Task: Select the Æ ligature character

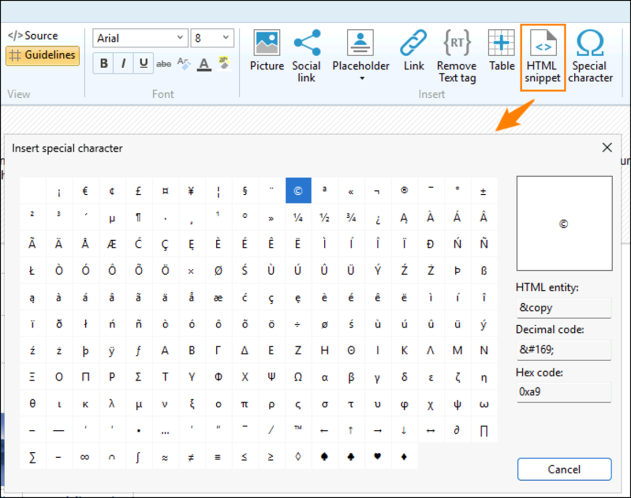Action: click(x=112, y=244)
